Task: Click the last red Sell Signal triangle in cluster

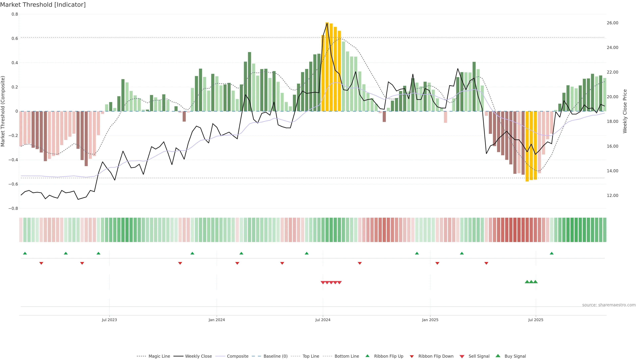Action: pyautogui.click(x=339, y=283)
